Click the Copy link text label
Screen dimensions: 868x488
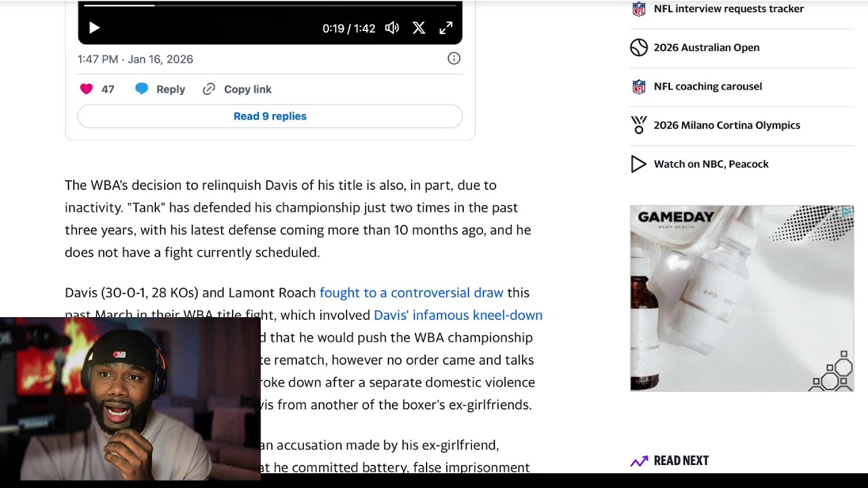(248, 89)
